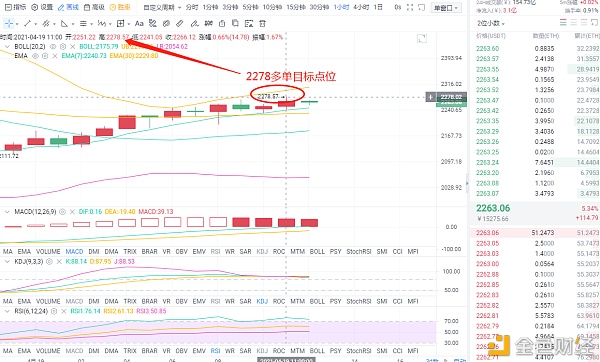Screen dimensions: 600x362
Task: Select the grid measure tool
Action: point(120,24)
